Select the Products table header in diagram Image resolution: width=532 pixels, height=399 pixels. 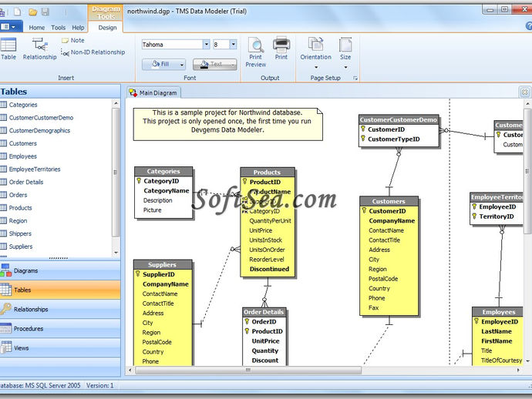tap(268, 173)
